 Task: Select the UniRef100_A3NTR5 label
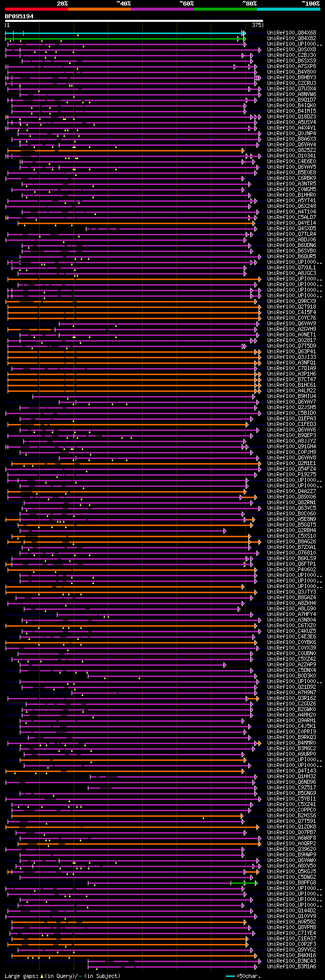291,184
